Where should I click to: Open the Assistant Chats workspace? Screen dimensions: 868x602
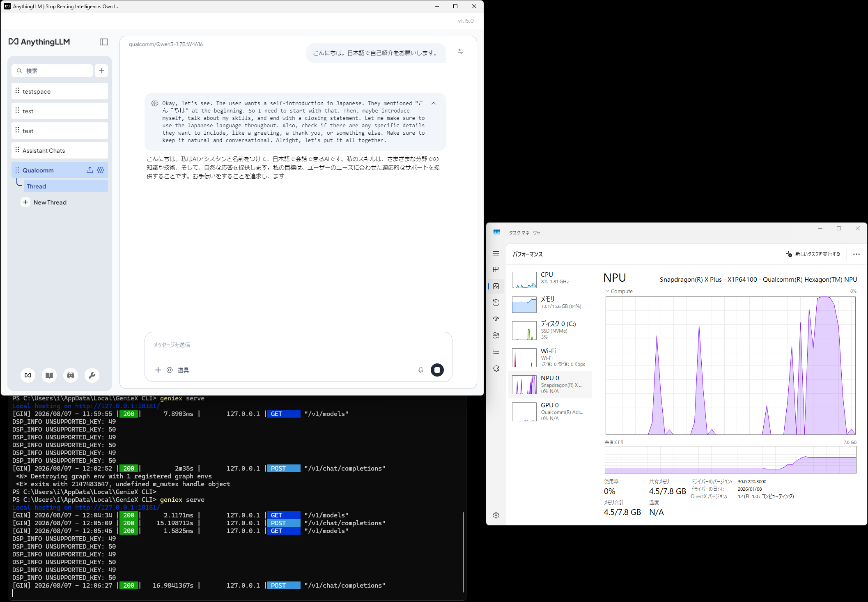pyautogui.click(x=60, y=150)
